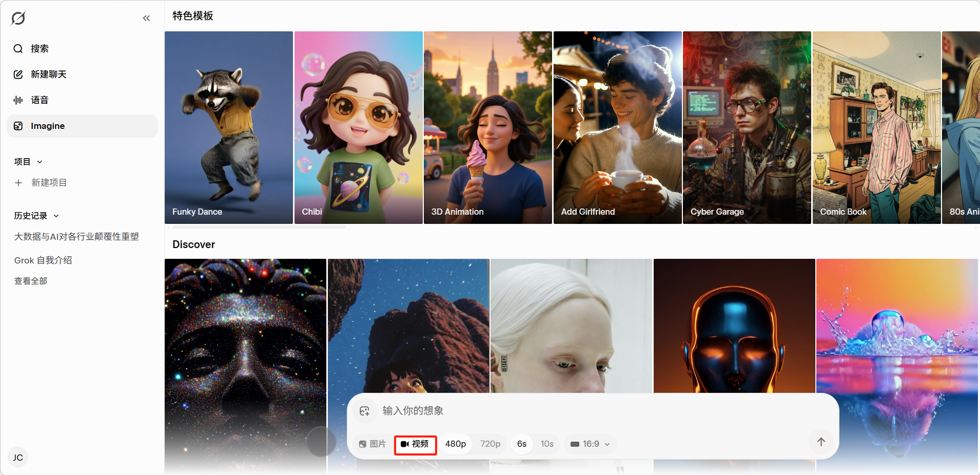Open the voice mode 语音

[x=39, y=100]
